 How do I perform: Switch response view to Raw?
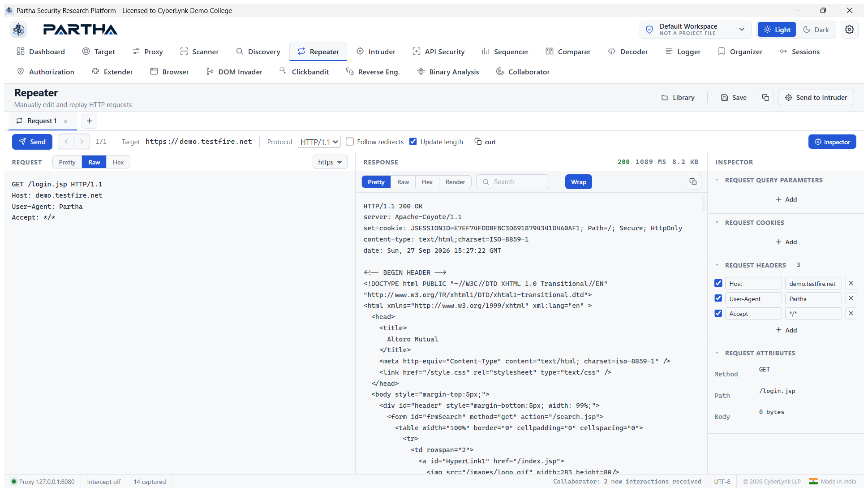pyautogui.click(x=403, y=182)
